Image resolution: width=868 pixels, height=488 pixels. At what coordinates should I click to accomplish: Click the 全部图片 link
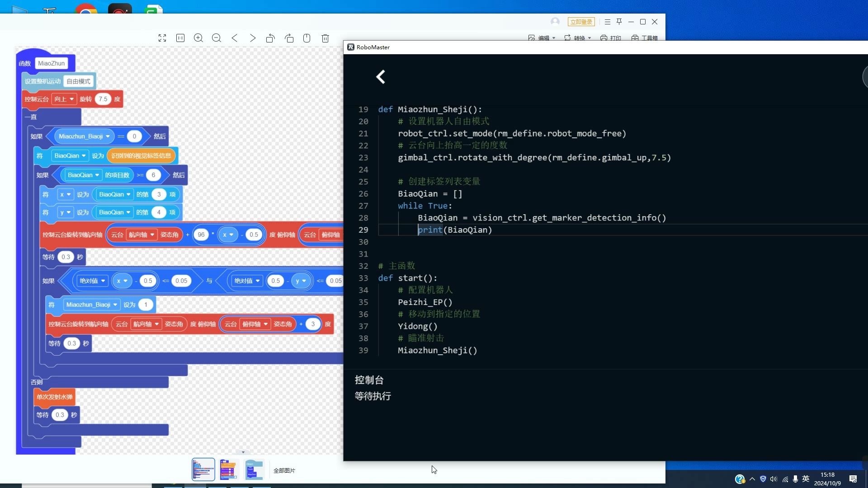284,470
